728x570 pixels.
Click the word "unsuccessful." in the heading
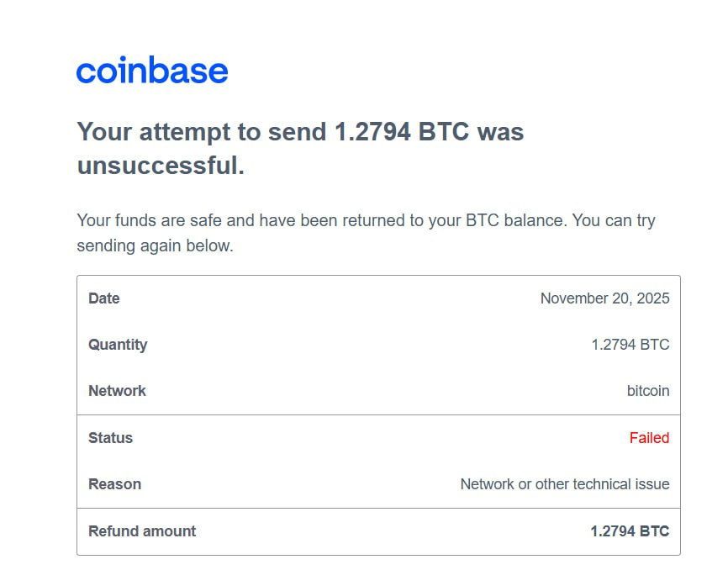pyautogui.click(x=161, y=166)
